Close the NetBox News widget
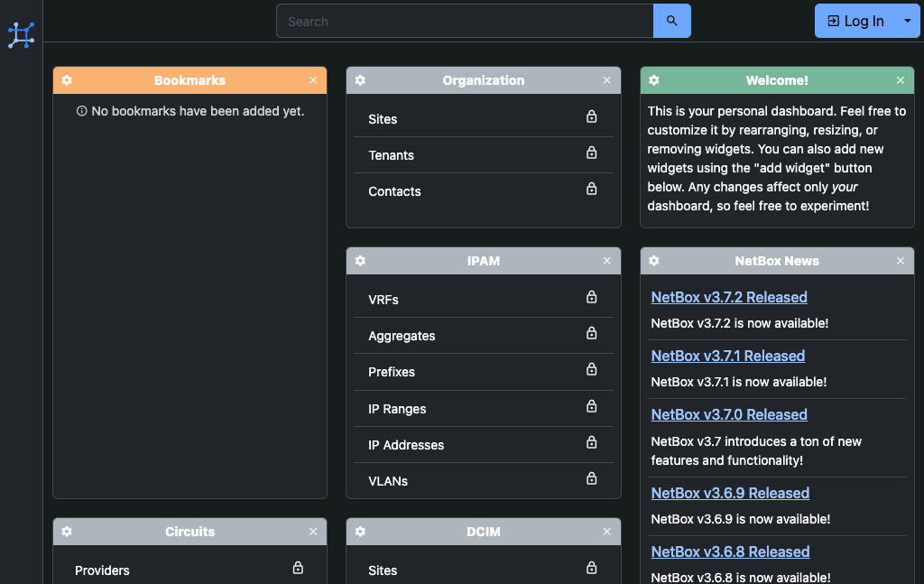The width and height of the screenshot is (924, 584). (901, 261)
